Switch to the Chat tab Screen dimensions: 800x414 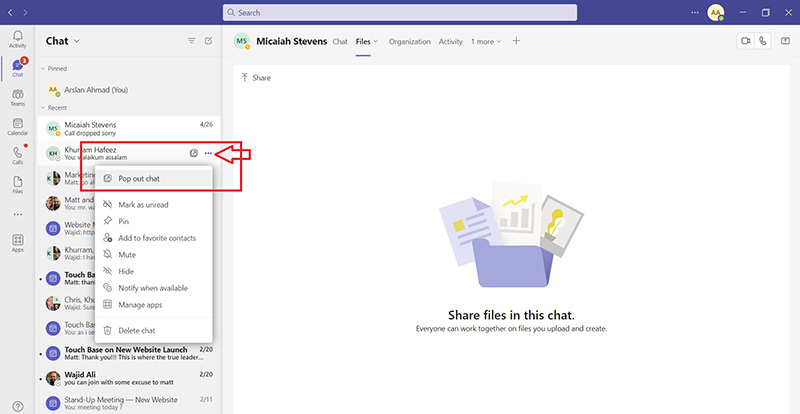click(340, 42)
